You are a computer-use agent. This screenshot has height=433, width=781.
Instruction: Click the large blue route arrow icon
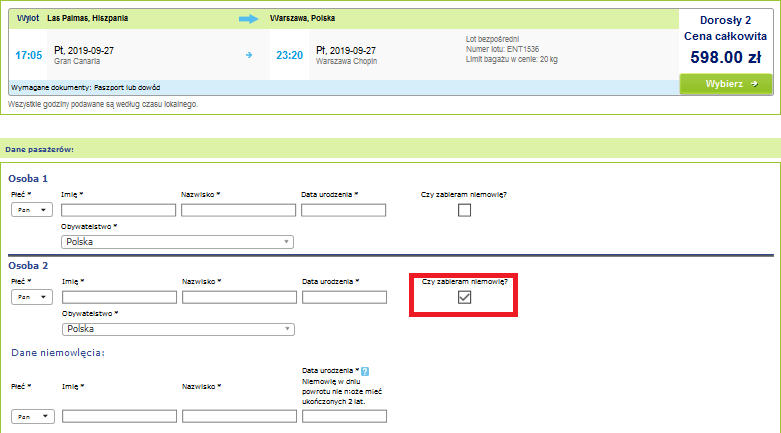point(248,19)
